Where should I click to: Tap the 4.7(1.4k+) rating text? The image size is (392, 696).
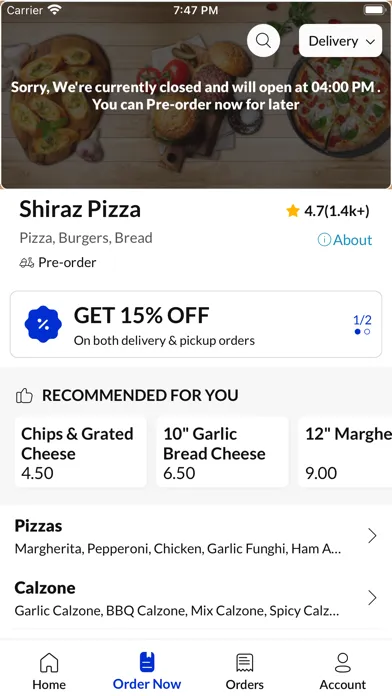337,211
